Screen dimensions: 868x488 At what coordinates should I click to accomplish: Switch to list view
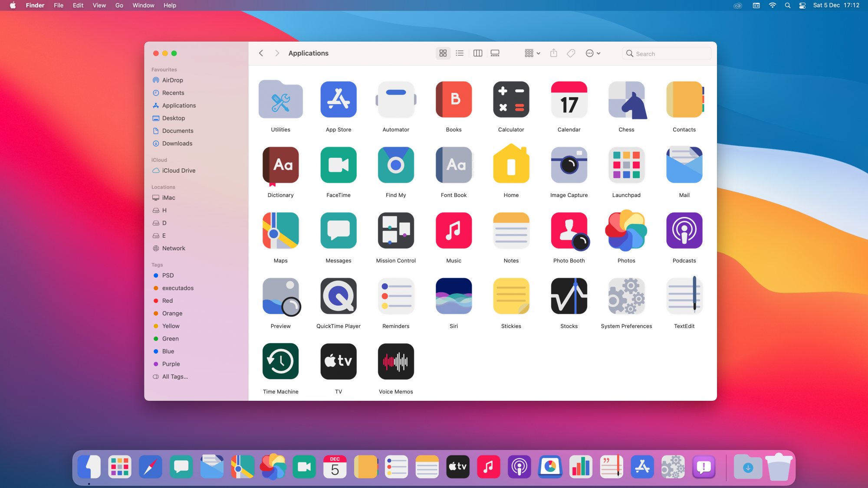coord(460,53)
